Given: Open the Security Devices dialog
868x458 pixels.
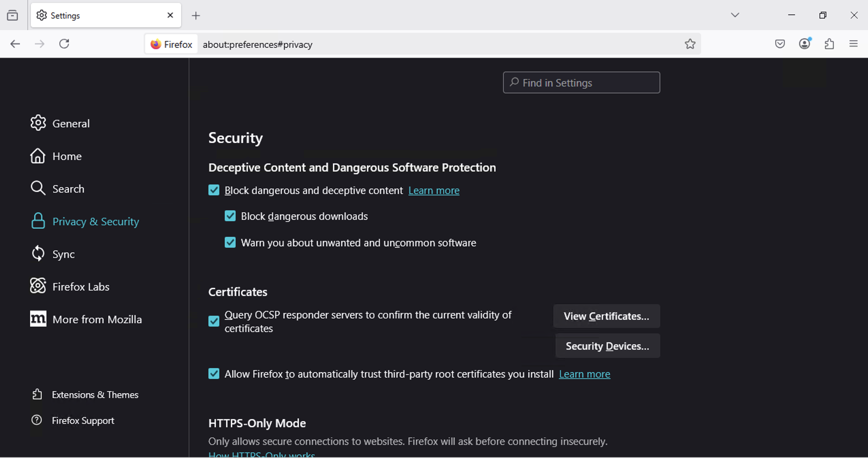Looking at the screenshot, I should point(607,346).
